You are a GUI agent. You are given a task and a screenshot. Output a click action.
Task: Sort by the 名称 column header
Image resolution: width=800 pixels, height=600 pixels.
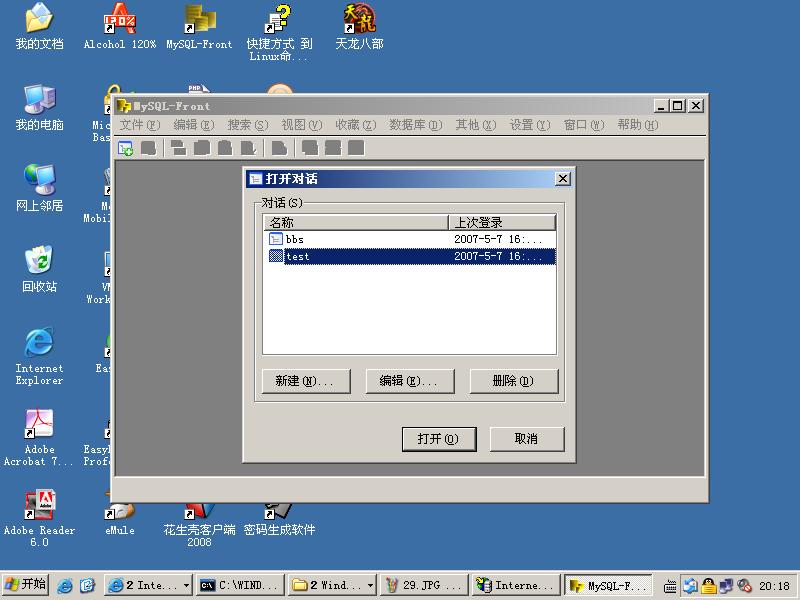pos(356,222)
